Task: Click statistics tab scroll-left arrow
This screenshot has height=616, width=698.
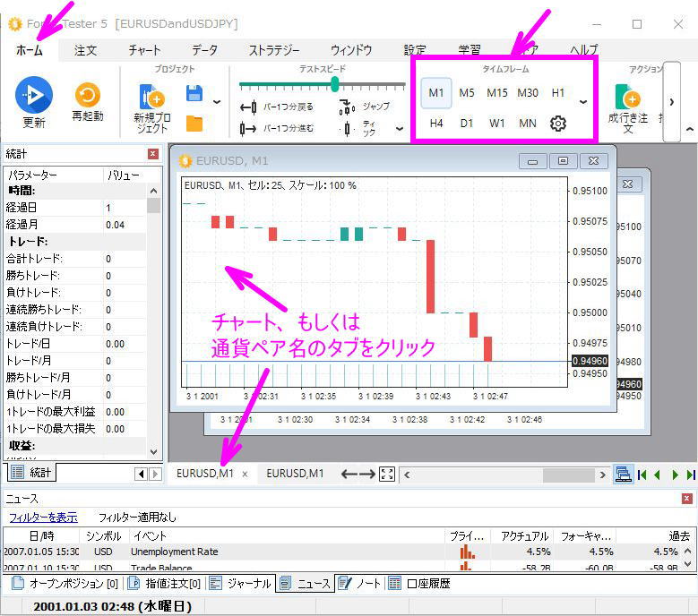Action: (141, 475)
